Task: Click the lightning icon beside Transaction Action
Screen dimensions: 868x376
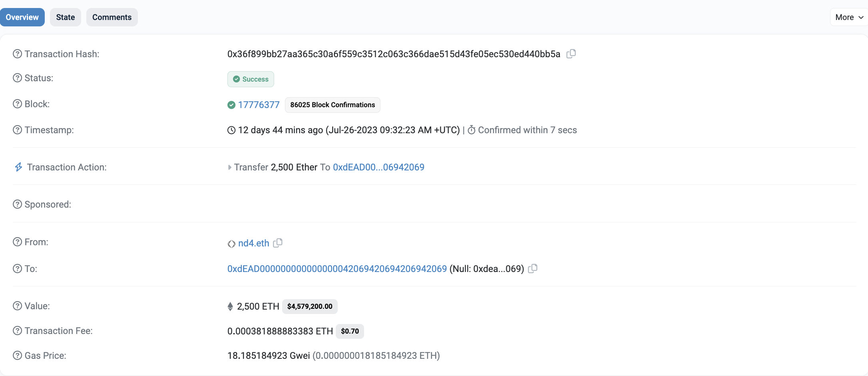Action: [18, 167]
